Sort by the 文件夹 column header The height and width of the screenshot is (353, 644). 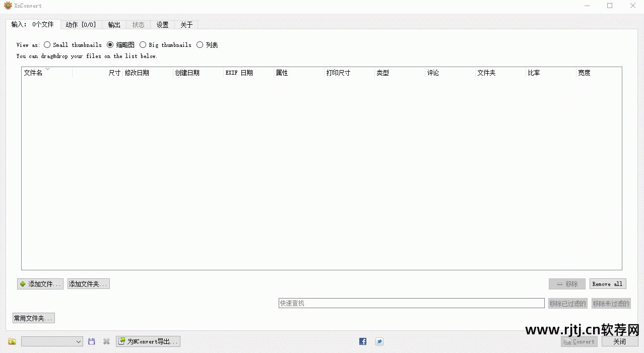coord(501,73)
